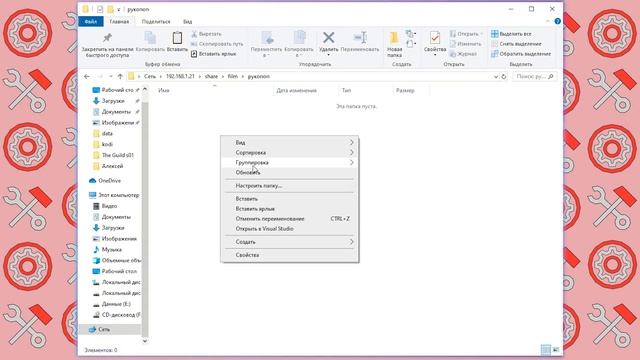Choose Открыть в Visual Studio
This screenshot has width=640, height=360.
290,229
